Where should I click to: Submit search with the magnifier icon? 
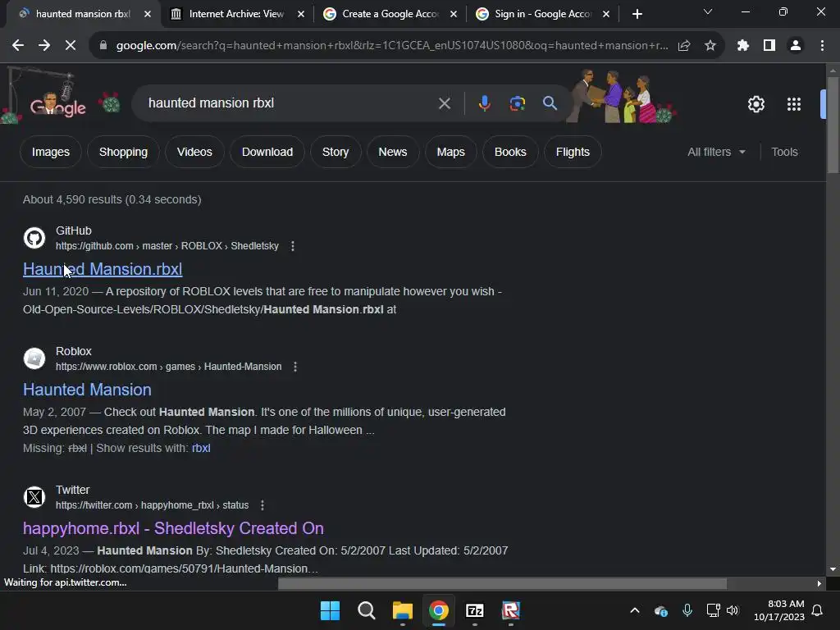point(550,103)
